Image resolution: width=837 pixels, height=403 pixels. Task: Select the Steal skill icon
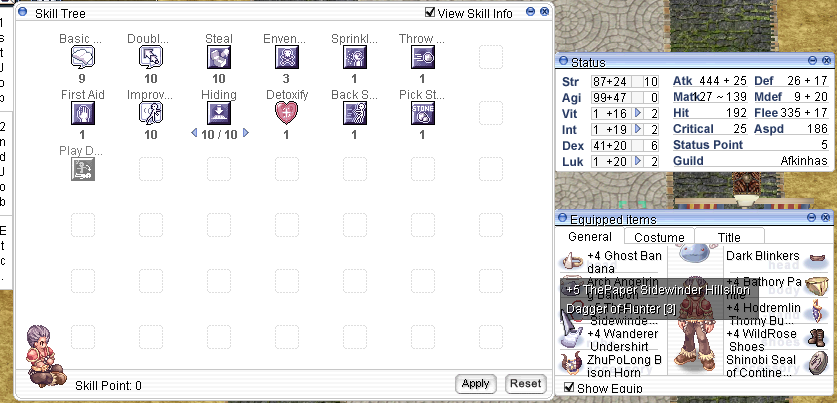tap(219, 57)
